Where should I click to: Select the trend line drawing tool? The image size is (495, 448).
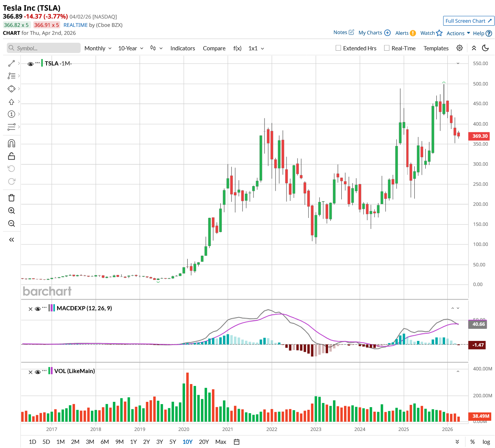pyautogui.click(x=11, y=63)
